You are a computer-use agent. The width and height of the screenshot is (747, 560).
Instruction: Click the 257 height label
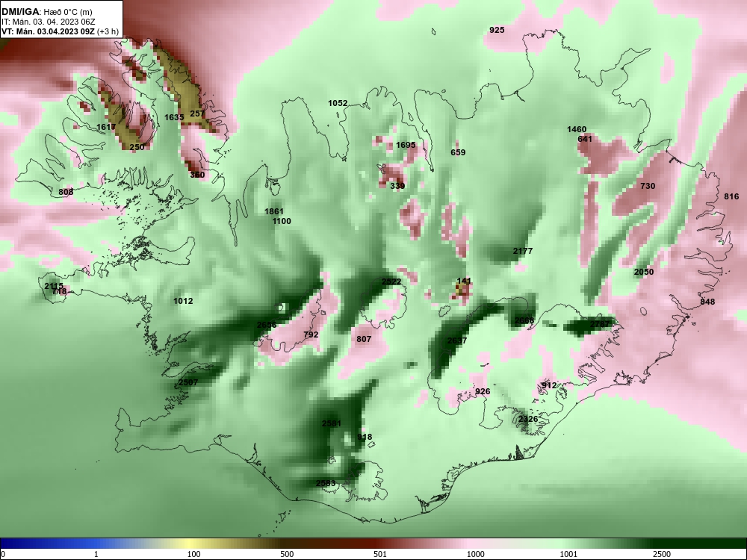point(197,113)
